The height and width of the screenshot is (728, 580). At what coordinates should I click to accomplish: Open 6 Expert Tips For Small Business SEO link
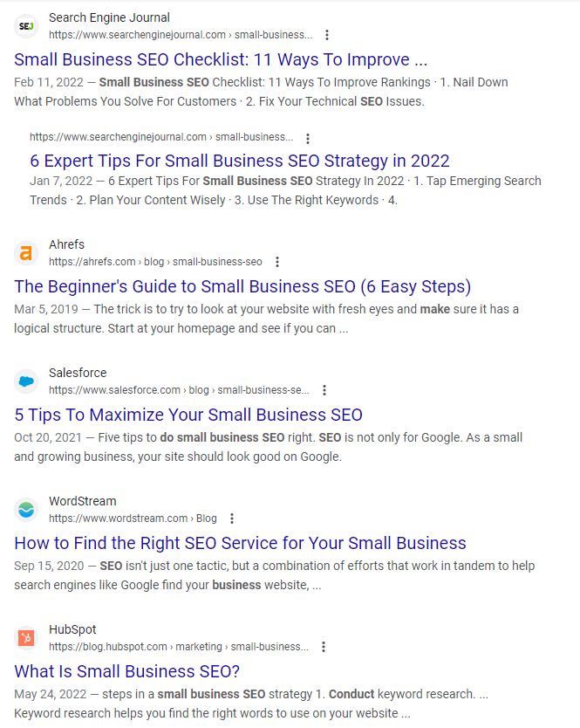pyautogui.click(x=240, y=161)
